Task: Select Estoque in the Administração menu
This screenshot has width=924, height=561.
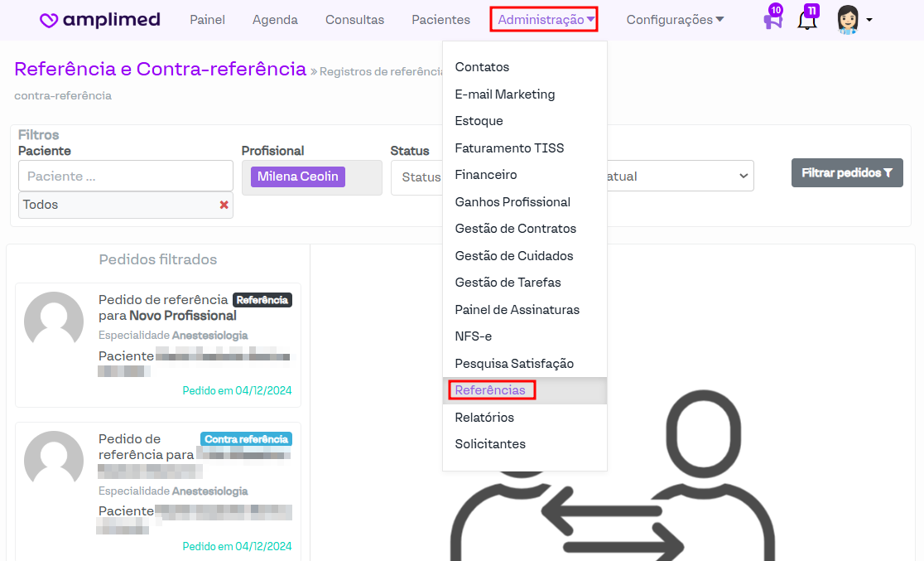Action: [x=479, y=121]
